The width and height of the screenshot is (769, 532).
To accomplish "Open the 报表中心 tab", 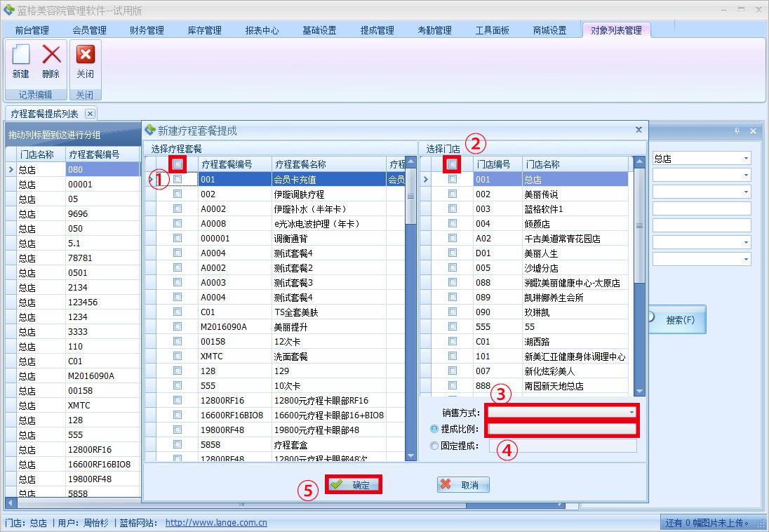I will point(262,30).
